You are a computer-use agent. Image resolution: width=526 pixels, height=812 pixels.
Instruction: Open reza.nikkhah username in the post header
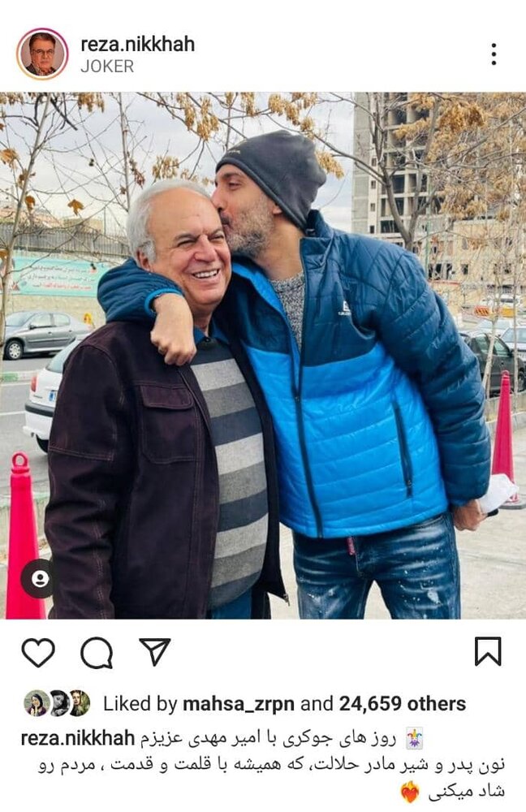[x=138, y=44]
